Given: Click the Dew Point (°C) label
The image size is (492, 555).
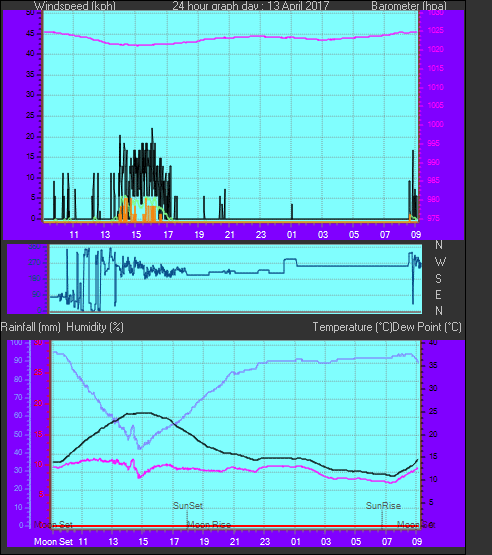Looking at the screenshot, I should (427, 327).
